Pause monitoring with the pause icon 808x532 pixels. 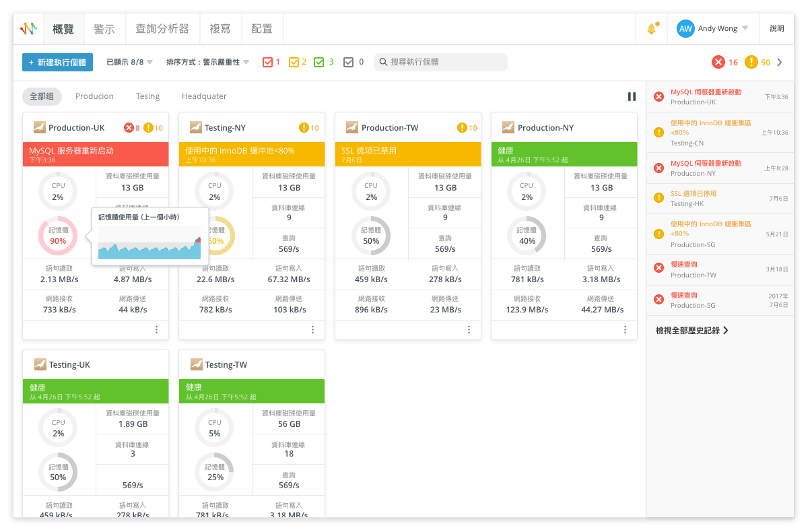click(x=632, y=97)
